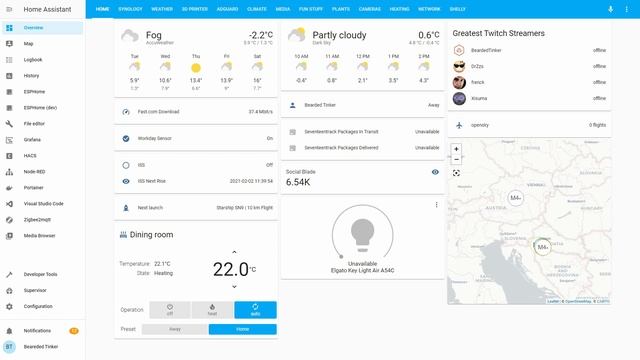Viewport: 640px width, 360px height.
Task: Open Developer Tools
Action: click(x=42, y=274)
